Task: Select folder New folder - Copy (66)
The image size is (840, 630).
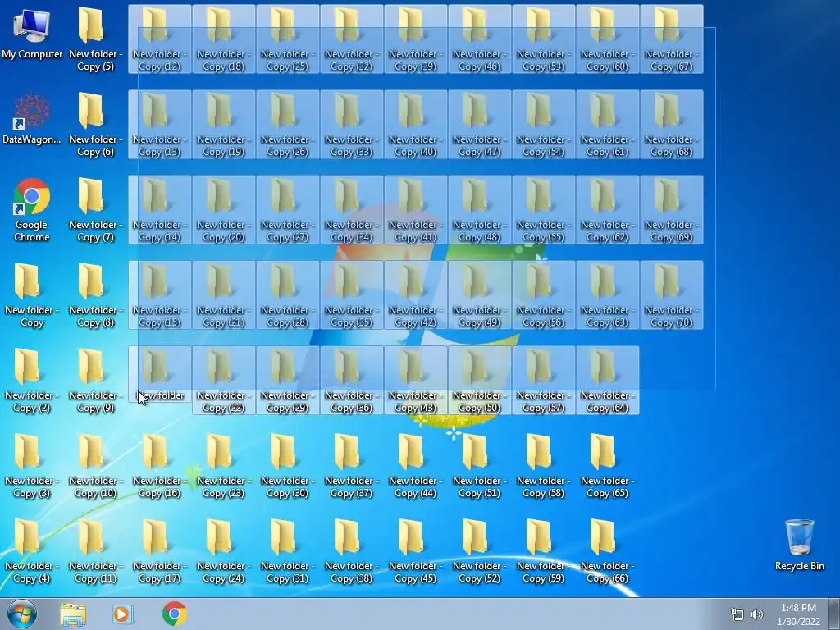Action: click(607, 550)
